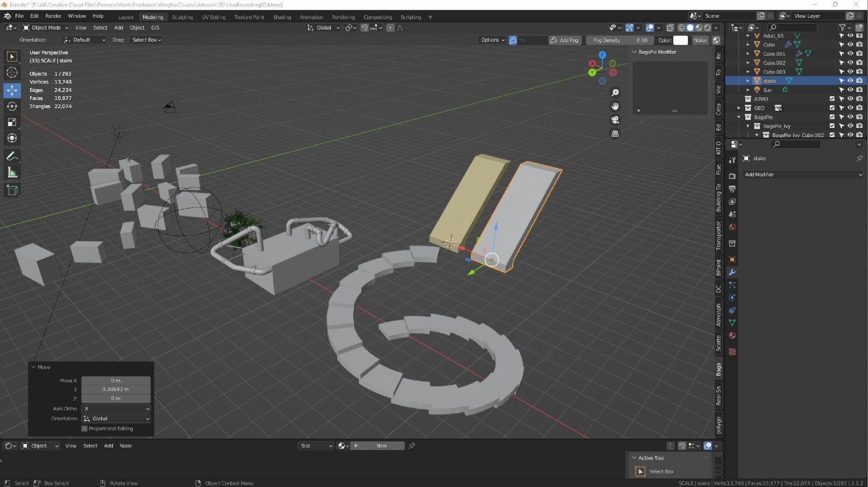Open the Object Mode dropdown
This screenshot has width=868, height=487.
click(x=45, y=27)
